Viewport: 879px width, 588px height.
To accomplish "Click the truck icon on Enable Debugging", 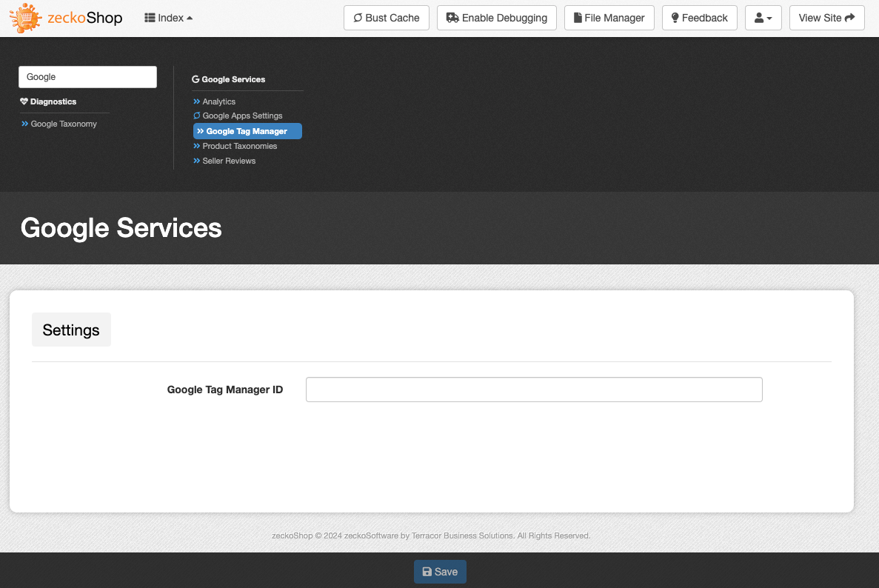I will point(452,18).
